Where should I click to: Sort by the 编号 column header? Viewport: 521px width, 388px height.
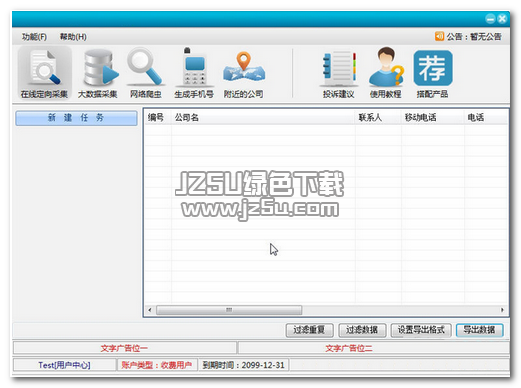(x=158, y=117)
